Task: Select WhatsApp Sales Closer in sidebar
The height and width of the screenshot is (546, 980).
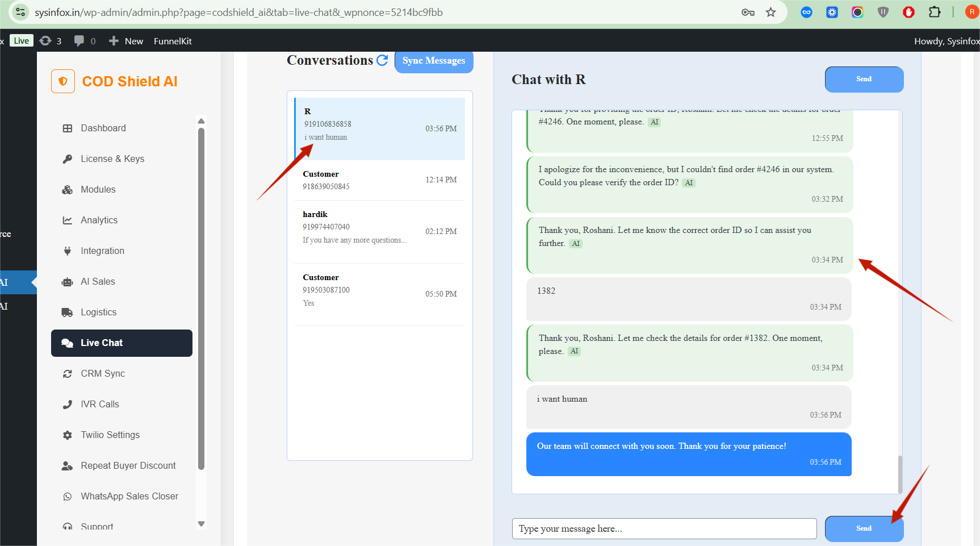Action: point(129,497)
